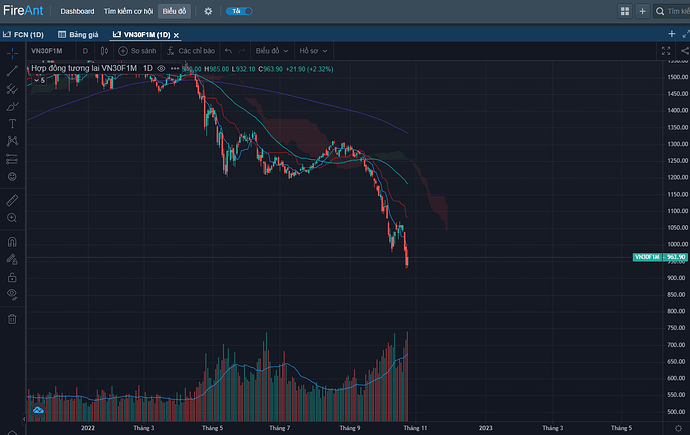Screen dimensions: 690x435
Task: Toggle hide all drawings eye icon
Action: tap(12, 295)
